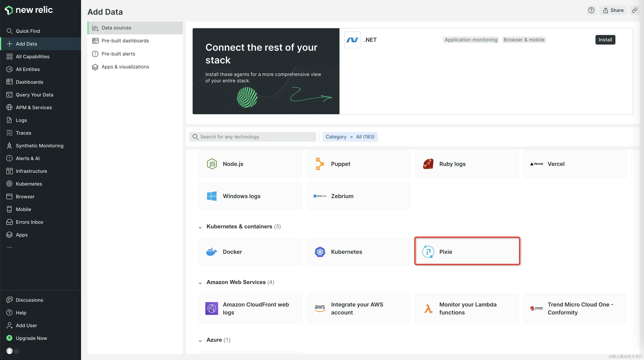
Task: Click the help question mark icon
Action: [591, 10]
